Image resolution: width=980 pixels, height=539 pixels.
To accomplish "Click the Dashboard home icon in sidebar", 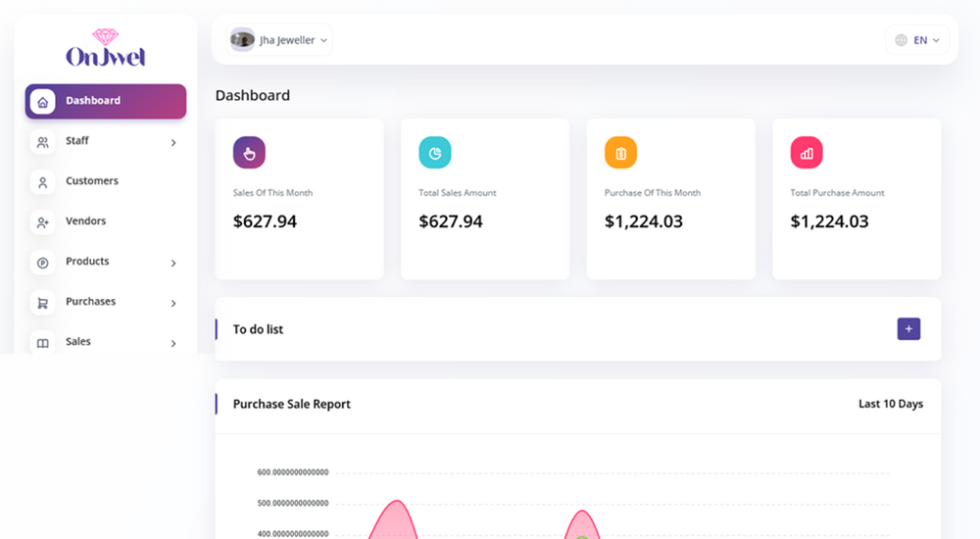I will pos(42,101).
